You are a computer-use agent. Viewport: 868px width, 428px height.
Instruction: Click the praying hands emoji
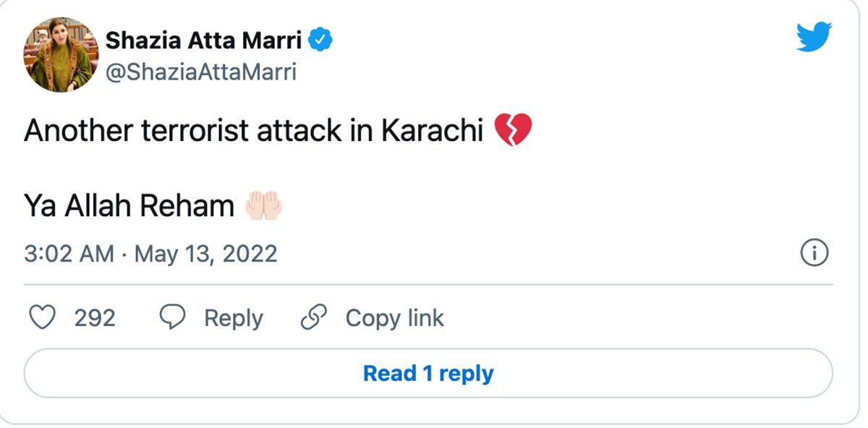point(263,206)
